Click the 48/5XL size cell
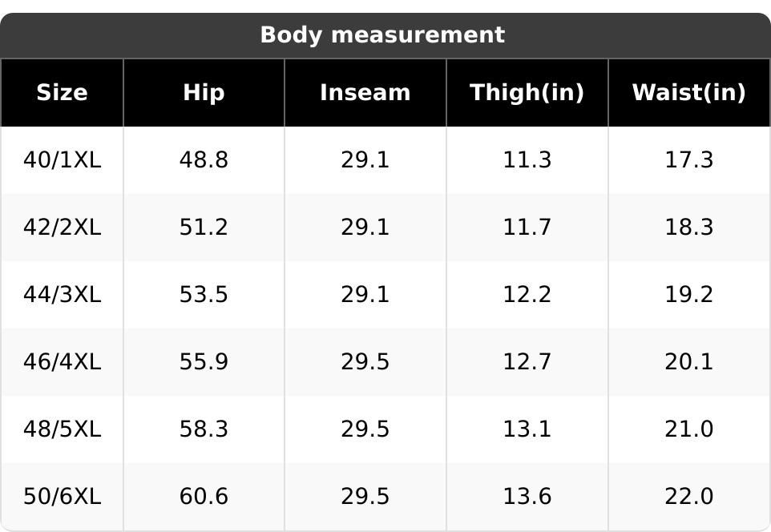The height and width of the screenshot is (532, 771). click(x=62, y=429)
